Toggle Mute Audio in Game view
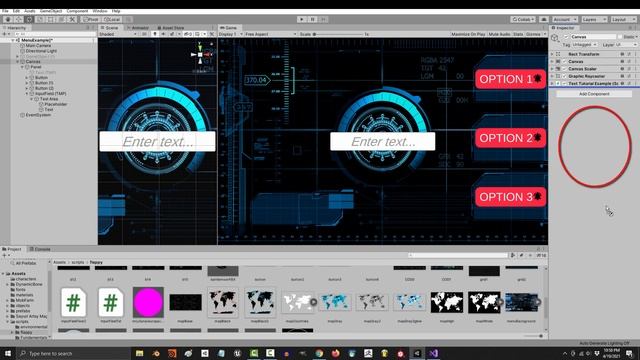The image size is (640, 360). click(500, 34)
